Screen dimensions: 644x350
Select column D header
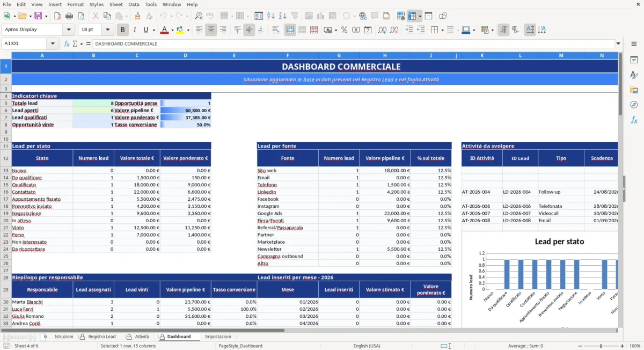coord(185,55)
